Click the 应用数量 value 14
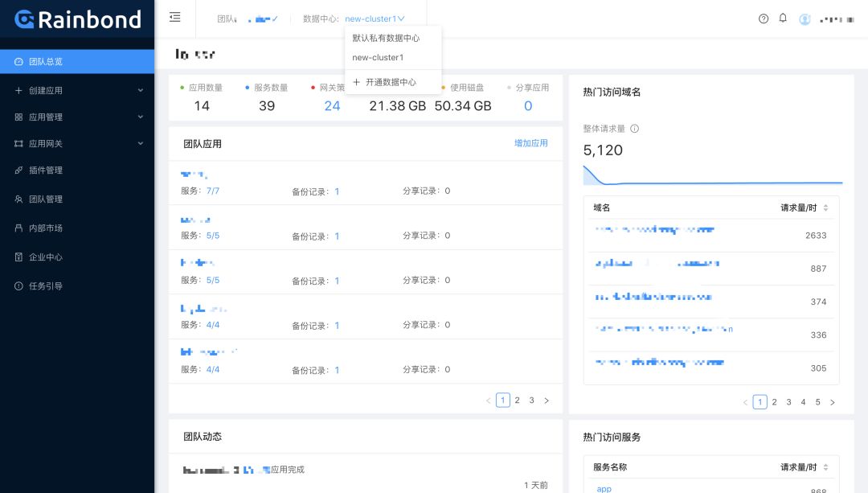The width and height of the screenshot is (868, 493). click(x=202, y=106)
